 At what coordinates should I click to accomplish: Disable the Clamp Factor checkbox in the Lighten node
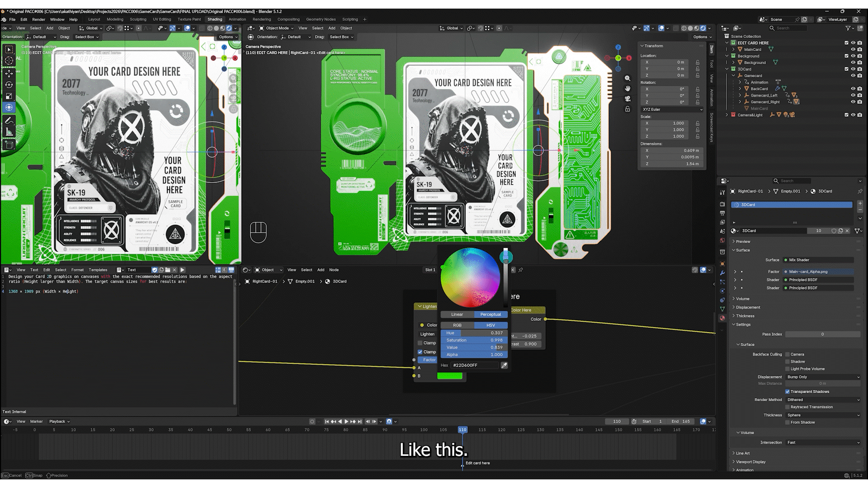(420, 352)
